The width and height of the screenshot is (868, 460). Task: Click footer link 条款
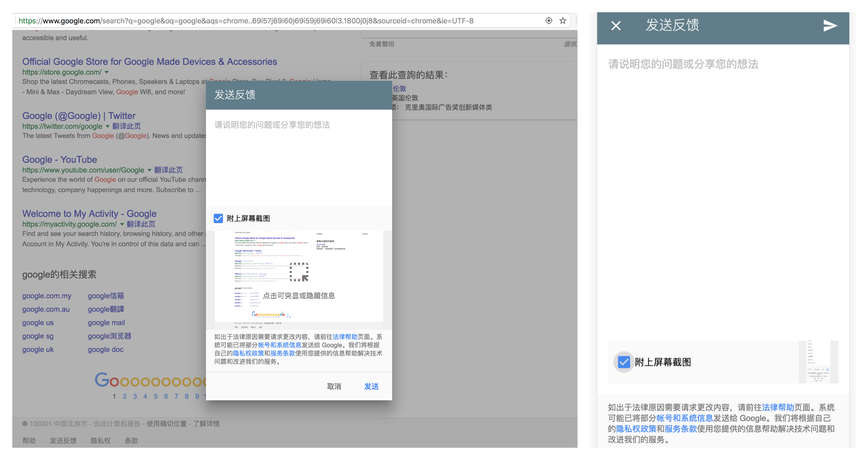(x=131, y=441)
